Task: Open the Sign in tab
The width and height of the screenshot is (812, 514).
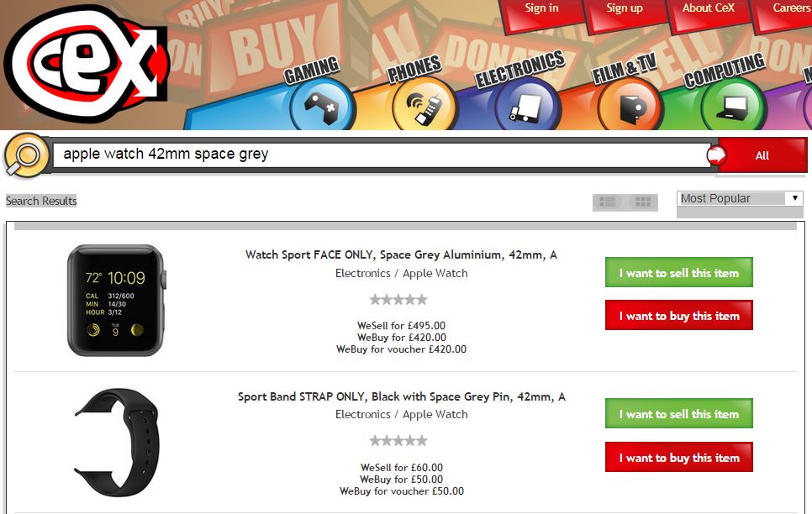Action: pyautogui.click(x=541, y=8)
